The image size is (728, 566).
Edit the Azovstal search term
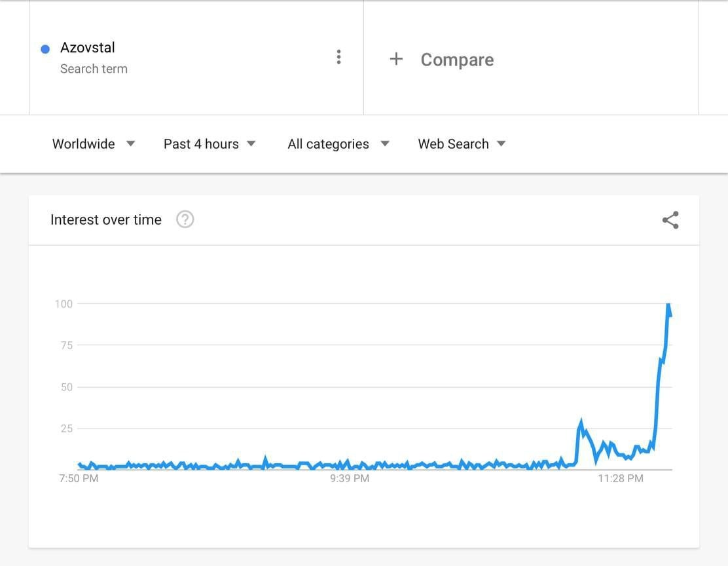point(88,48)
